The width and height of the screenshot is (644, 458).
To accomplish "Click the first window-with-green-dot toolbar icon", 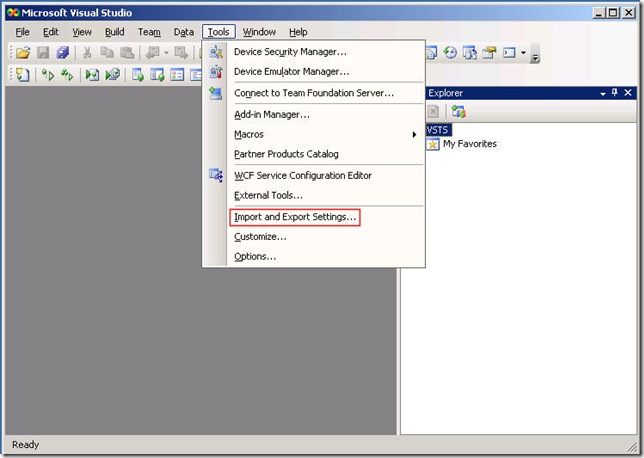I will (138, 75).
